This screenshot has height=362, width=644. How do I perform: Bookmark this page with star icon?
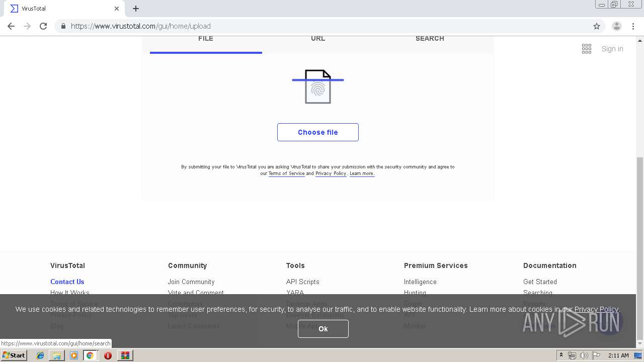(597, 26)
